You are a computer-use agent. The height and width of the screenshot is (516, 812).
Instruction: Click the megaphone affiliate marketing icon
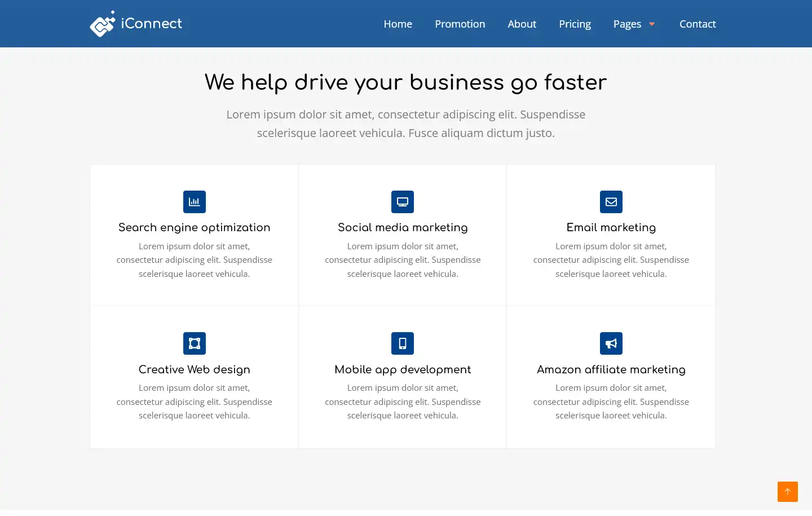611,343
